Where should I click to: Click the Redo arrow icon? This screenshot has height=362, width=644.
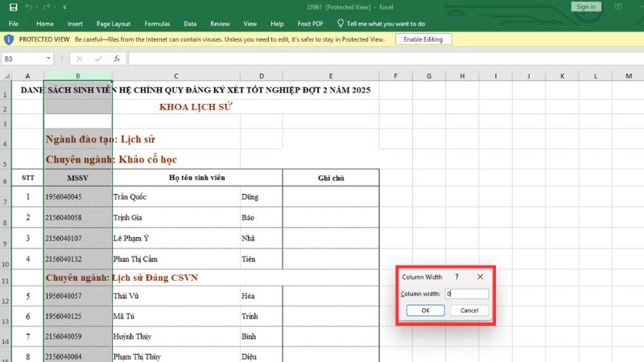tap(48, 6)
